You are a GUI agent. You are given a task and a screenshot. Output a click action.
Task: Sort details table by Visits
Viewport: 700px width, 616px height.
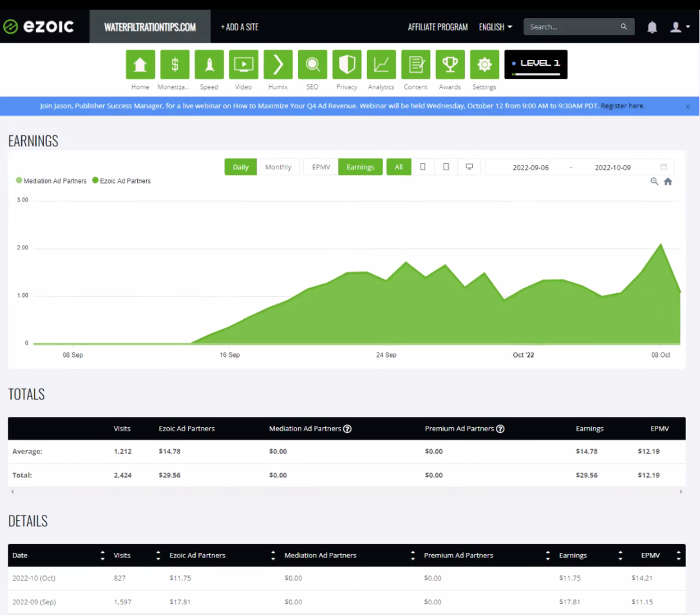click(158, 555)
